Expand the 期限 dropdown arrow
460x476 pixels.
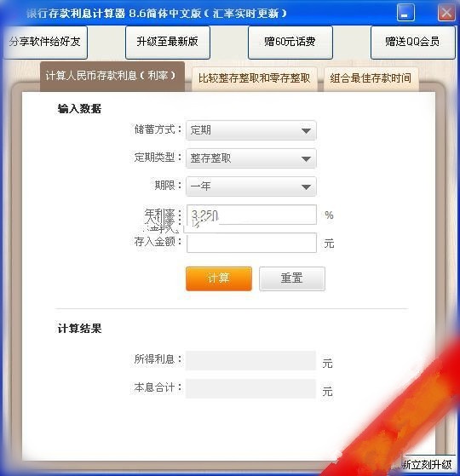point(306,186)
